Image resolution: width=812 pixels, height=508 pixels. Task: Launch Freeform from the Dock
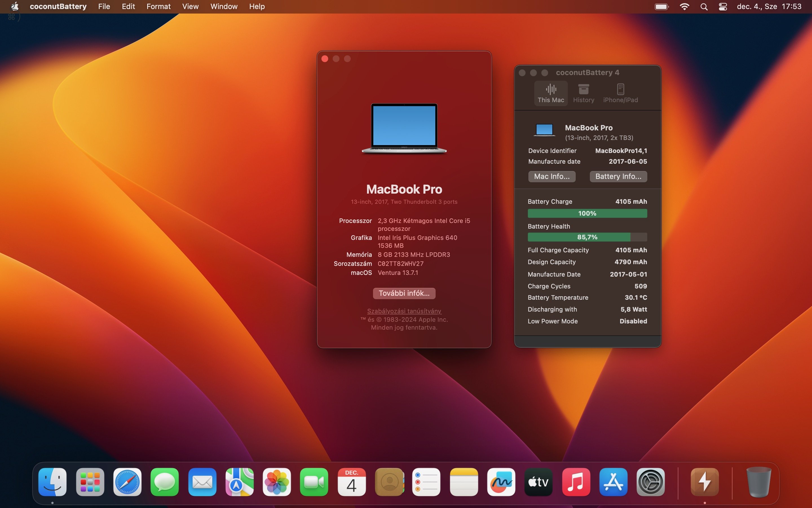pyautogui.click(x=501, y=482)
